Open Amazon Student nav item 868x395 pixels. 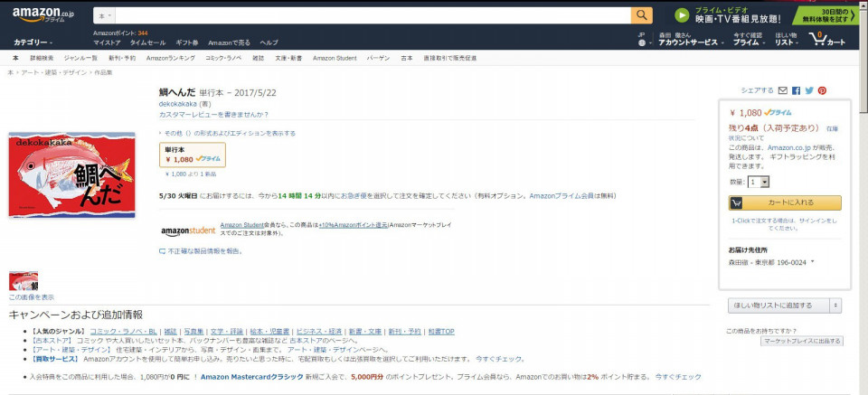[335, 58]
